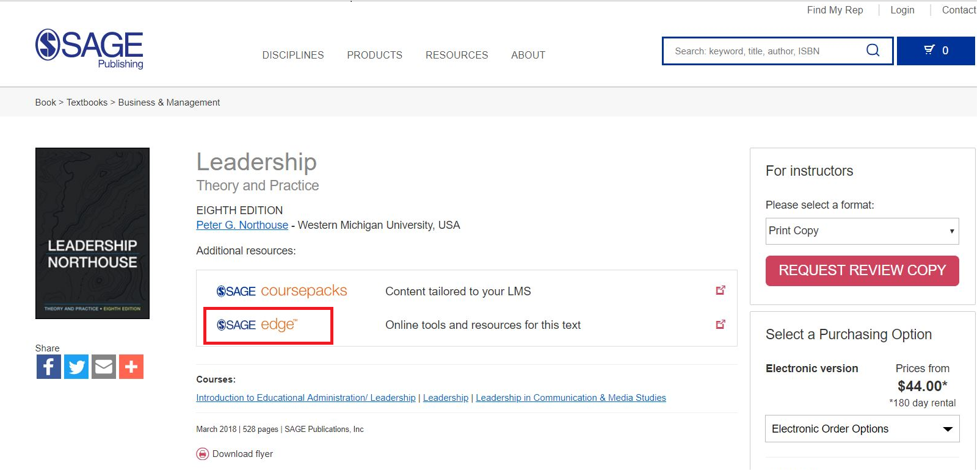
Task: Open more share options plus icon
Action: 131,367
